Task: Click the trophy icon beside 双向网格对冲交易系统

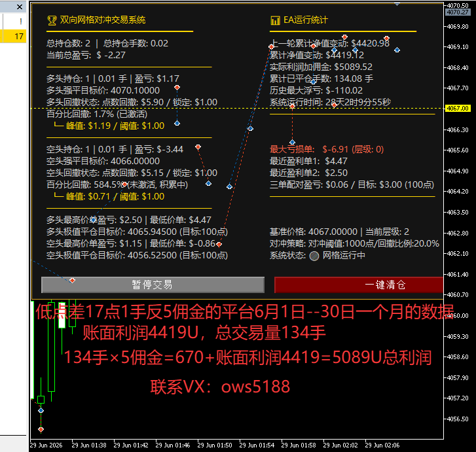Action: point(52,21)
